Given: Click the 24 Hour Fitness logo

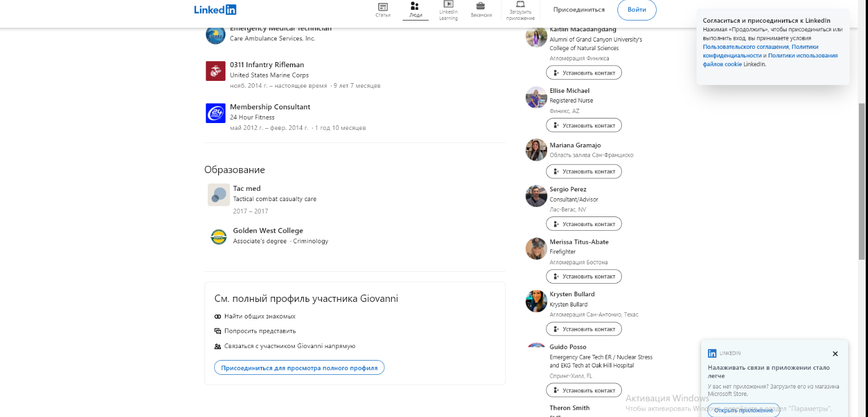Looking at the screenshot, I should 215,113.
